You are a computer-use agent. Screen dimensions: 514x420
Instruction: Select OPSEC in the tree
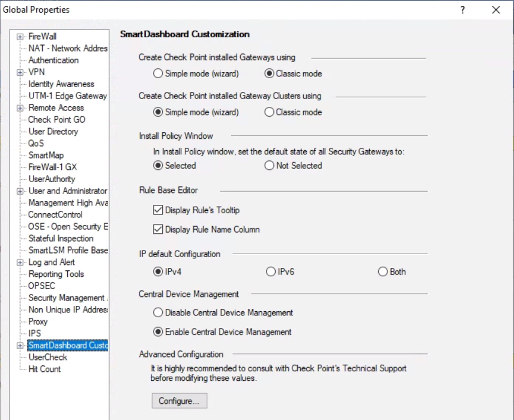41,286
